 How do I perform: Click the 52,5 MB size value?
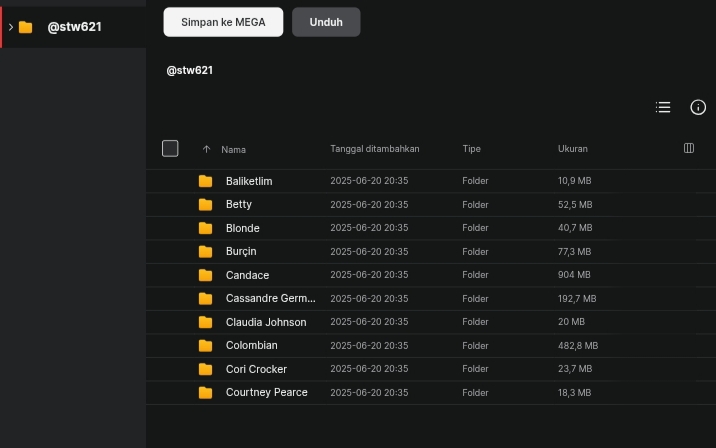[x=575, y=205]
